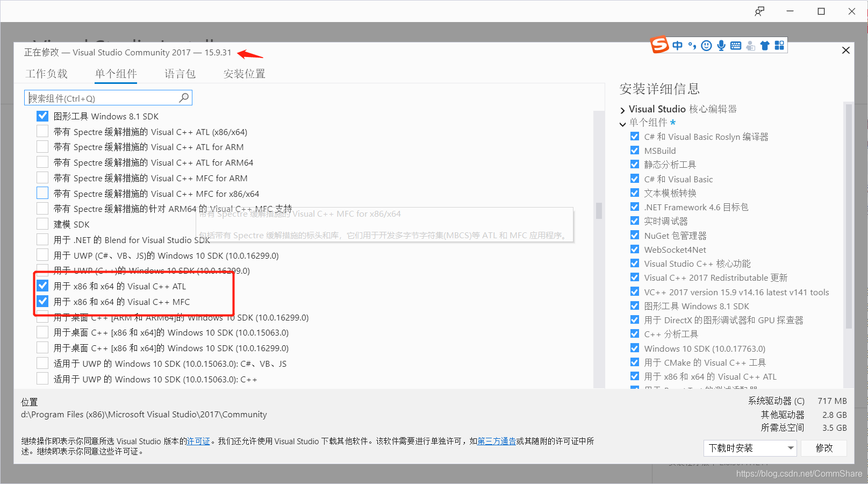Viewport: 868px width, 484px height.
Task: Click feedback icon in title bar
Action: [759, 11]
